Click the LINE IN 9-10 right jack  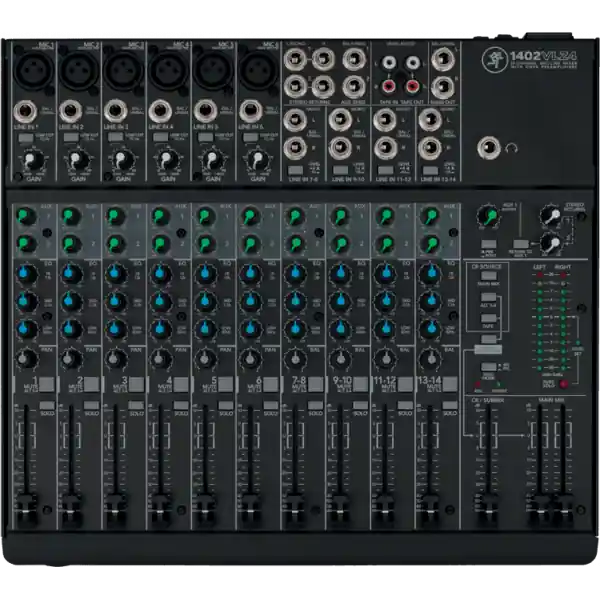(340, 148)
